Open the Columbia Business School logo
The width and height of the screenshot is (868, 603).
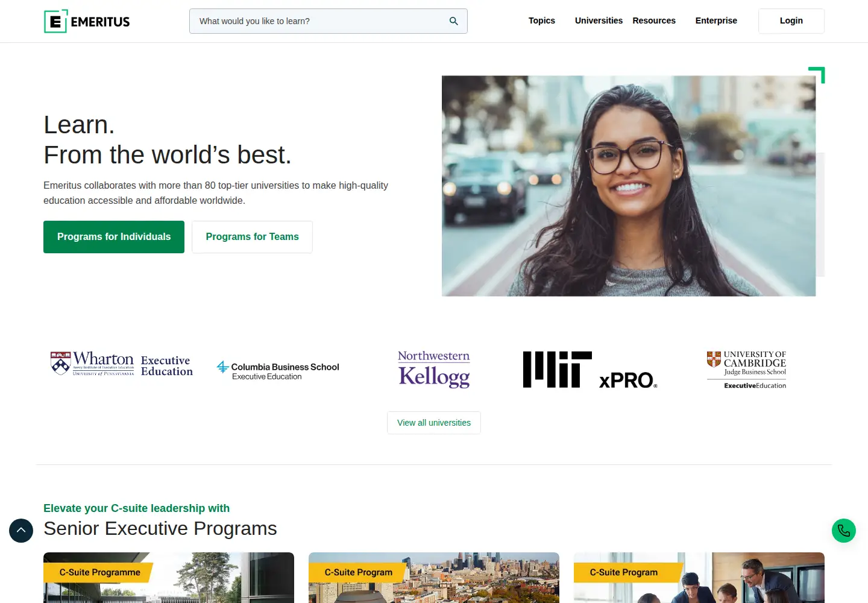click(278, 370)
